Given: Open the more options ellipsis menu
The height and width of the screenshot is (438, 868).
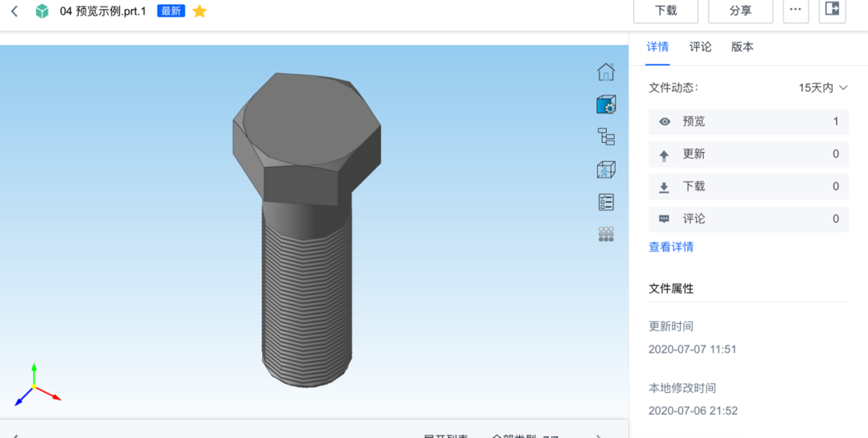Looking at the screenshot, I should tap(796, 11).
